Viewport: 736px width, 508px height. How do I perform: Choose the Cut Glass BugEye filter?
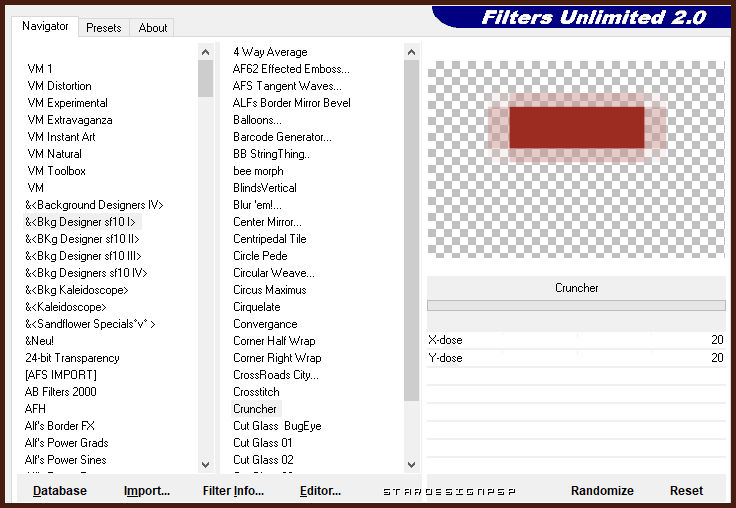(277, 426)
